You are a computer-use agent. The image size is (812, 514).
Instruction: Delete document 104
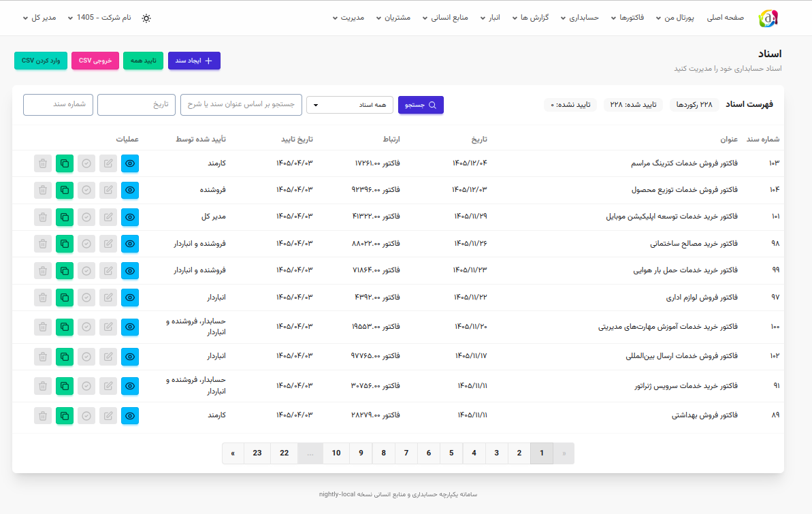click(x=43, y=190)
